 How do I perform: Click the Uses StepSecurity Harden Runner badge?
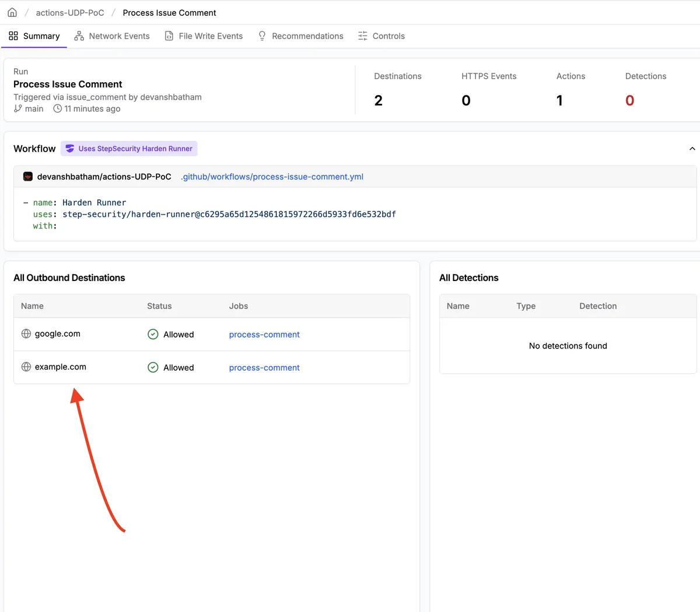tap(129, 149)
